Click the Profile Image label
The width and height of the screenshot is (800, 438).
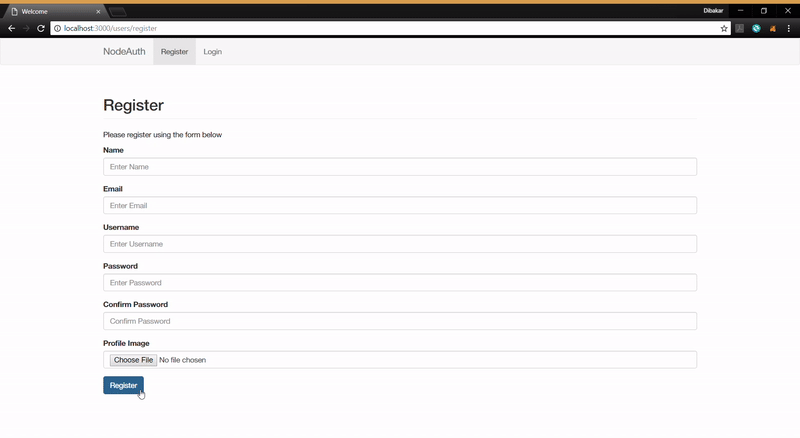[126, 343]
